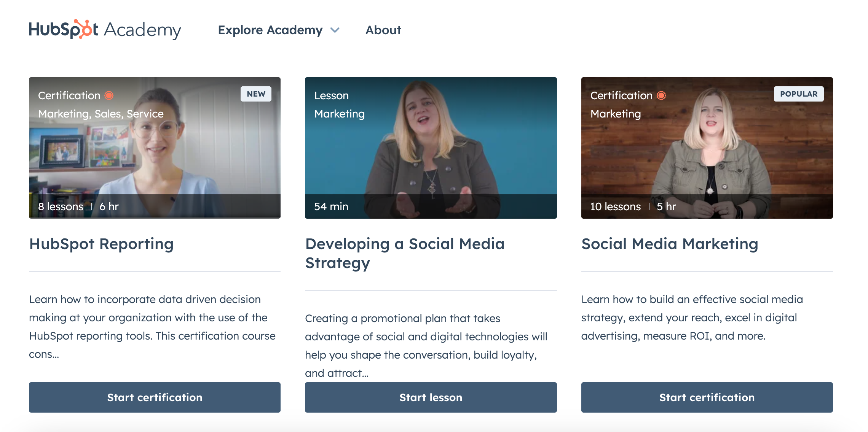Click the Social Media Marketing title
The image size is (868, 432).
669,244
